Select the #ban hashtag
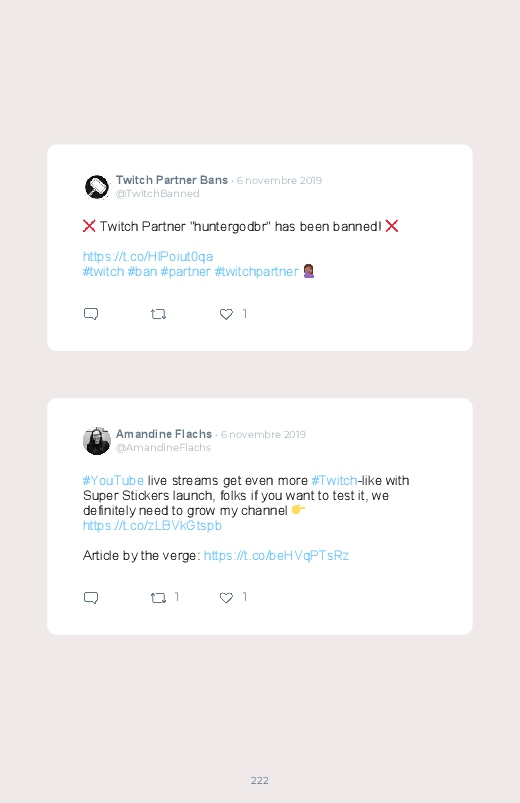520x803 pixels. click(142, 271)
